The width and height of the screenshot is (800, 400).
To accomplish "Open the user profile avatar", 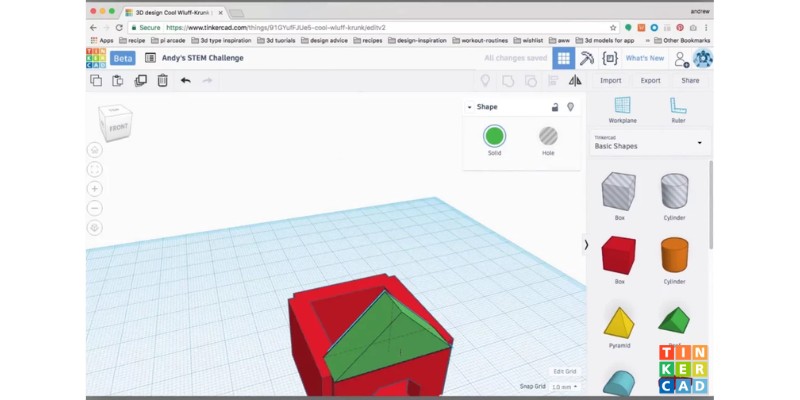I will coord(703,58).
